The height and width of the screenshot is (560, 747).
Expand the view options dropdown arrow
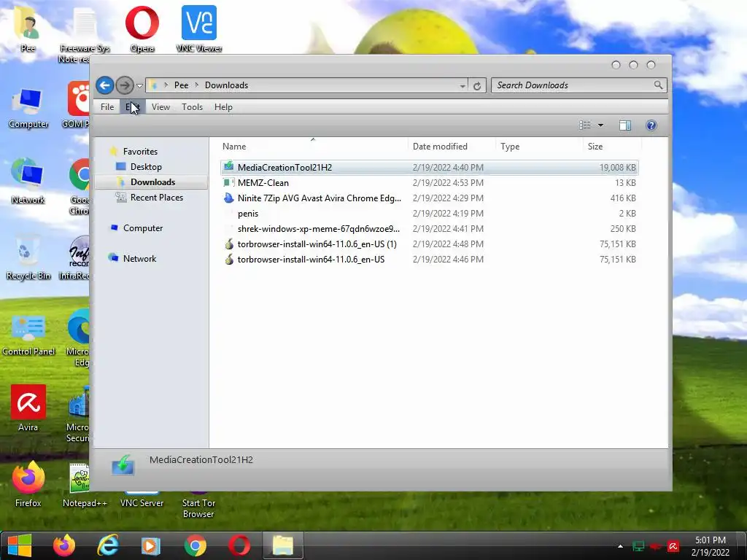[601, 125]
